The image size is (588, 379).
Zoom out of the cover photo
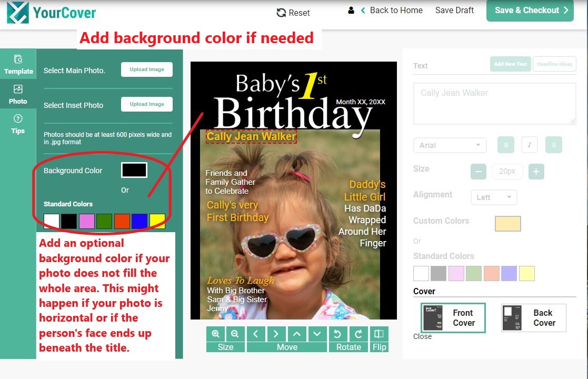pyautogui.click(x=235, y=333)
